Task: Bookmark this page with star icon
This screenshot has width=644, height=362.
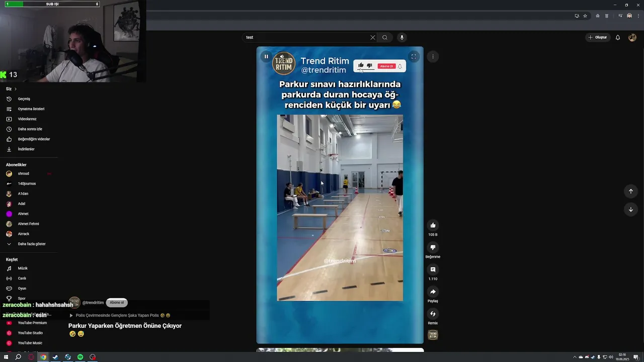Action: pos(585,16)
